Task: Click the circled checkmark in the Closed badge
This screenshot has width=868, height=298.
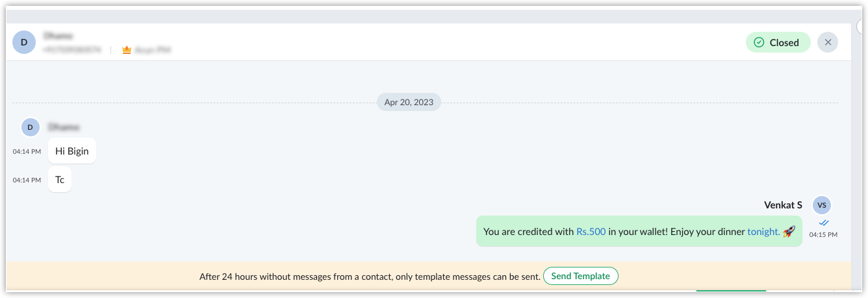Action: (x=759, y=42)
